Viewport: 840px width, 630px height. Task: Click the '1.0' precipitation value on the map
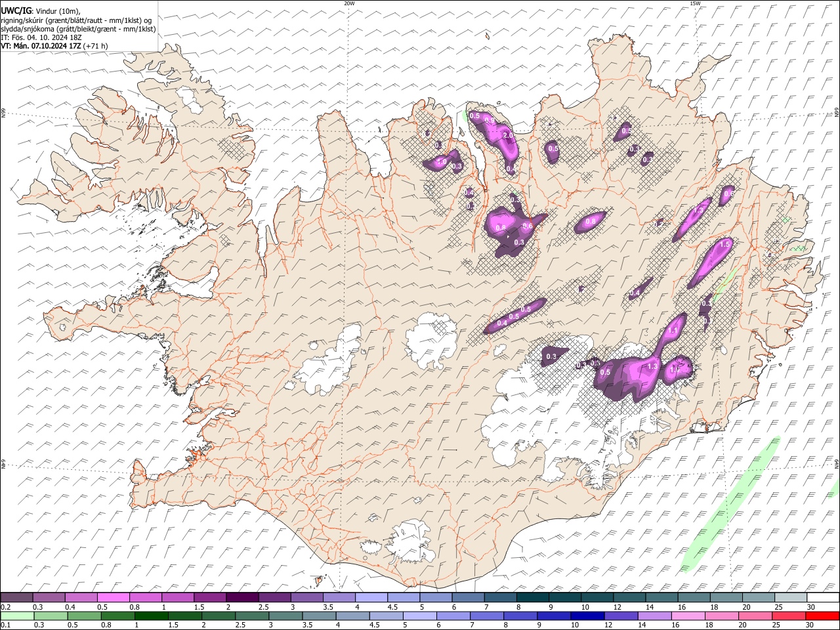(x=442, y=161)
